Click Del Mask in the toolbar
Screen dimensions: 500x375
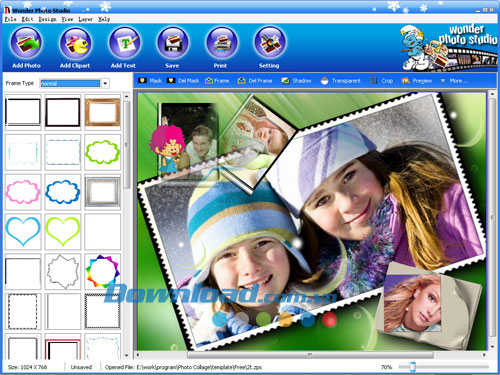tap(183, 81)
